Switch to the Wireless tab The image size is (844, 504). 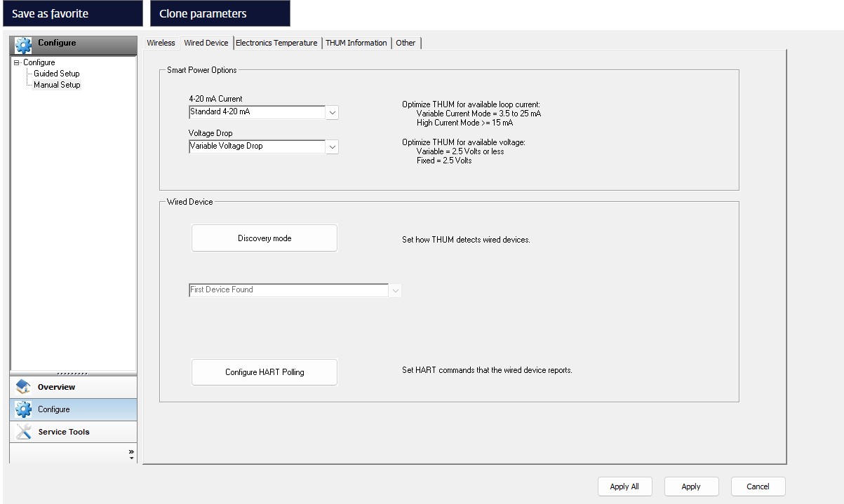(161, 43)
